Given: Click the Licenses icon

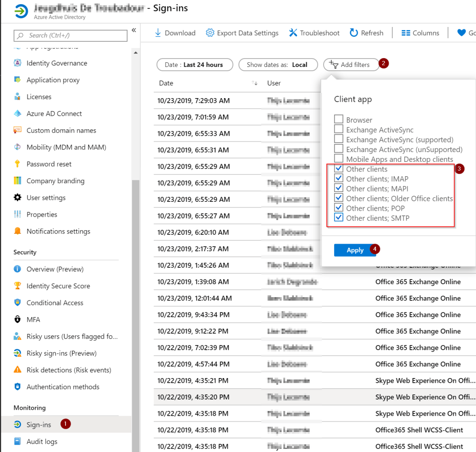Looking at the screenshot, I should [18, 97].
